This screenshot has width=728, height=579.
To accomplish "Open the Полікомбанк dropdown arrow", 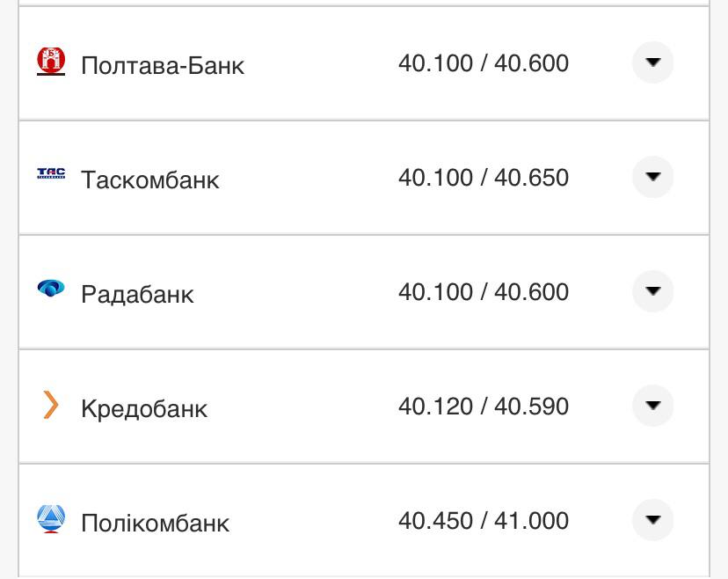I will 652,521.
